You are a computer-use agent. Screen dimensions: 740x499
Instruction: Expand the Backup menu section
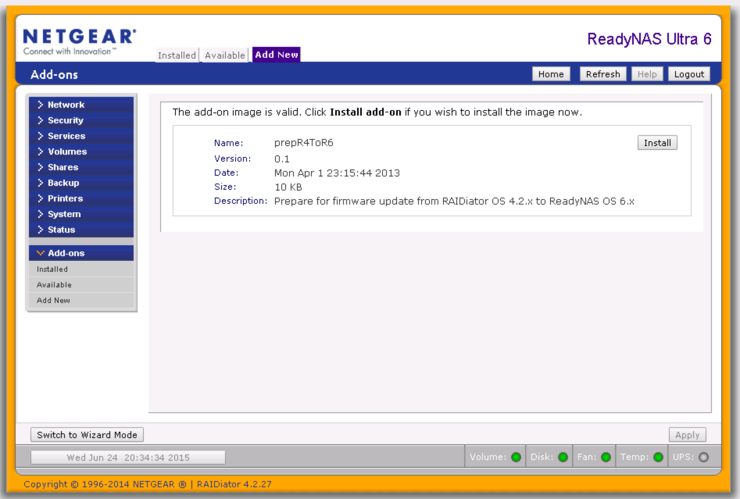(81, 183)
